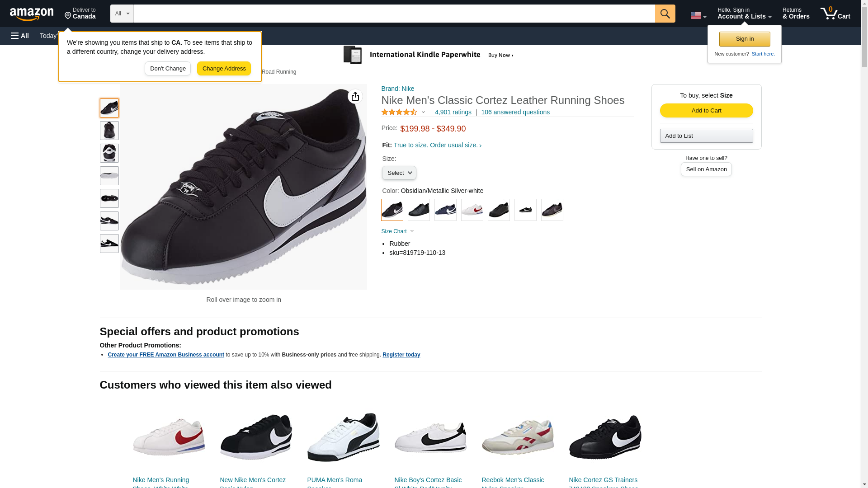Open the Account & Lists menu

[744, 14]
